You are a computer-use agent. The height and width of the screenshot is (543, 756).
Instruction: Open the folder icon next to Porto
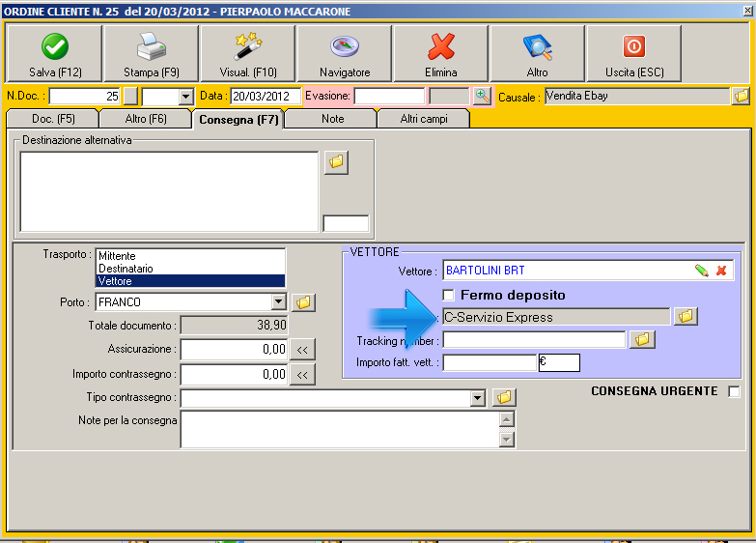point(303,302)
